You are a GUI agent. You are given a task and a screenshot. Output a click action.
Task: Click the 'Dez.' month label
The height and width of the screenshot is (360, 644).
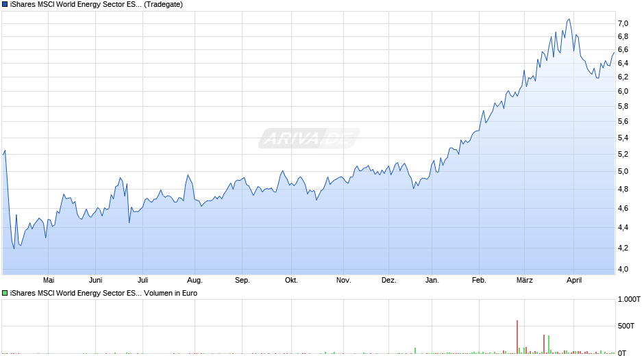389,280
